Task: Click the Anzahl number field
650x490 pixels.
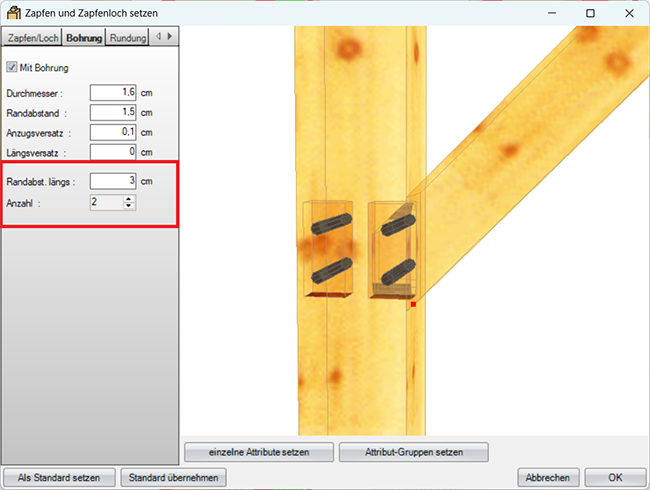Action: (x=107, y=202)
